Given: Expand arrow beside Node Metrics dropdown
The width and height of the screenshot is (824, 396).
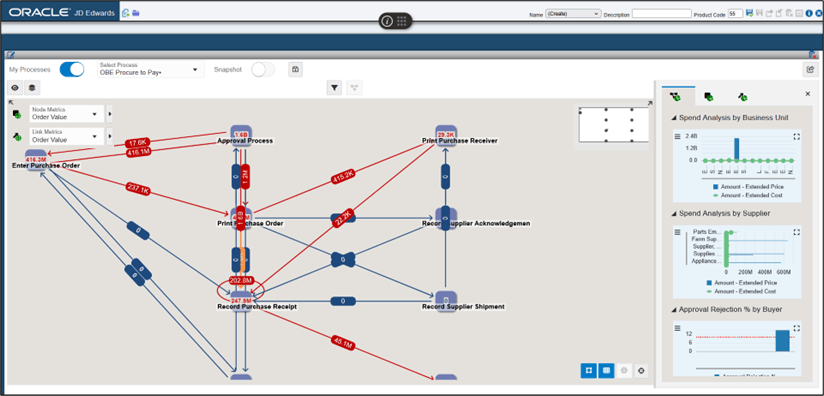Looking at the screenshot, I should 109,113.
